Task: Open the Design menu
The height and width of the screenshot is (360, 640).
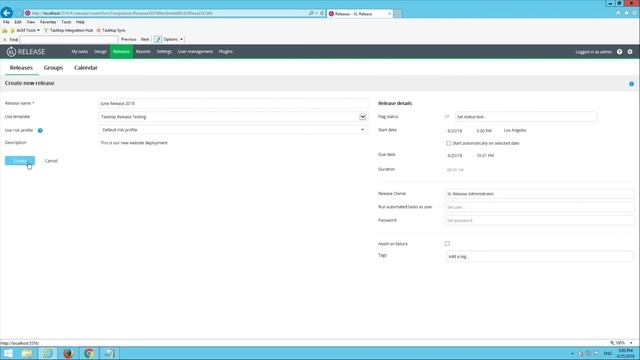Action: (100, 52)
